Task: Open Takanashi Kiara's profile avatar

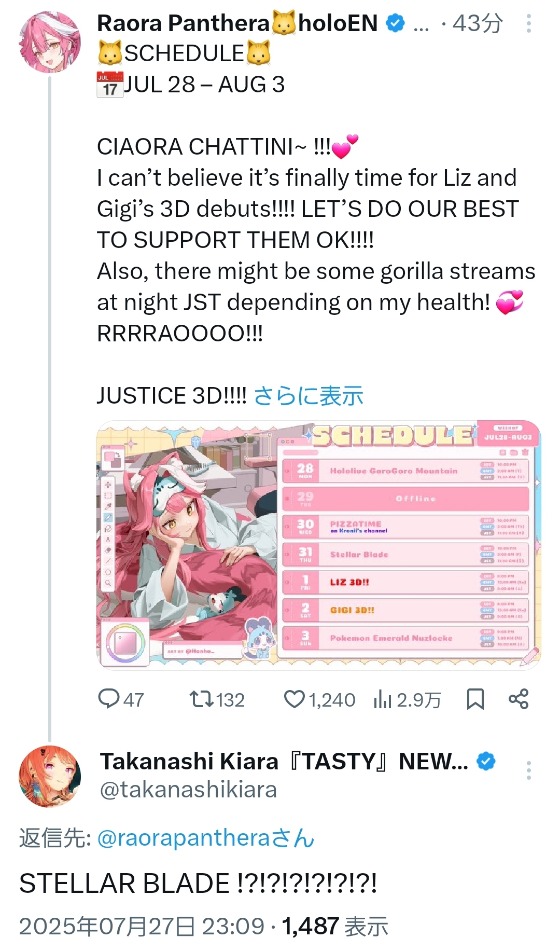Action: pos(50,777)
